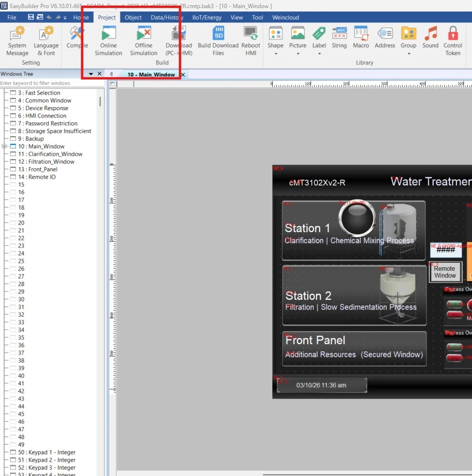Screen dimensions: 472x476
Task: Click the Save icon in quick access toolbar
Action: (x=31, y=17)
